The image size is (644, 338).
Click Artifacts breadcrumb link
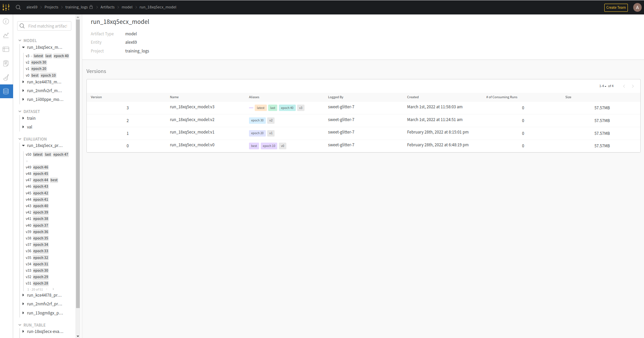pyautogui.click(x=107, y=7)
